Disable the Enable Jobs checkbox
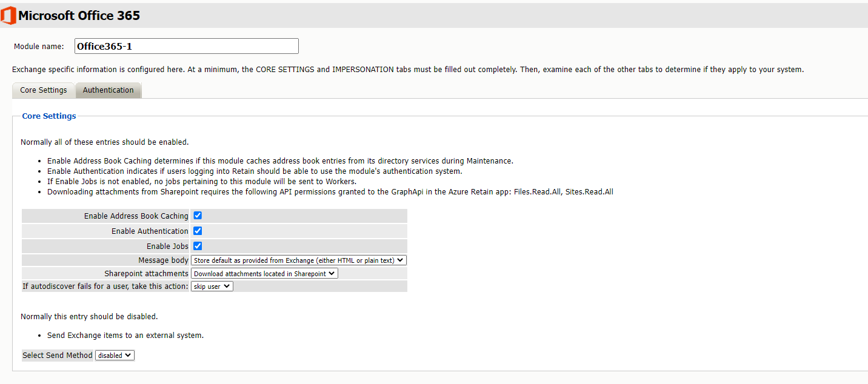The height and width of the screenshot is (384, 868). [198, 246]
